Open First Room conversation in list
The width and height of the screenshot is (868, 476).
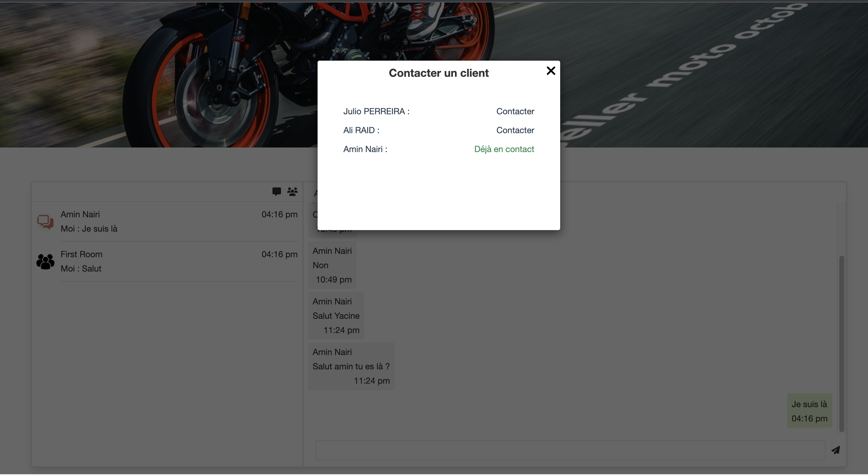(x=167, y=261)
